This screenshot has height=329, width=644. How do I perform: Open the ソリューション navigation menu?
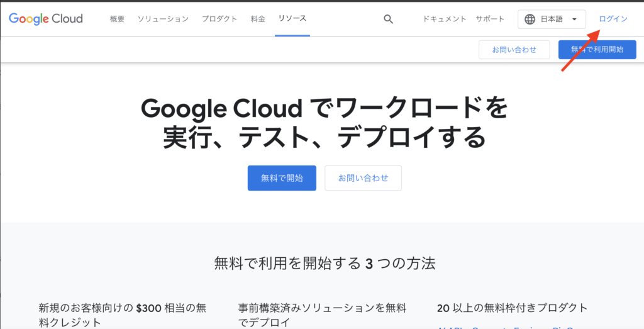(163, 19)
